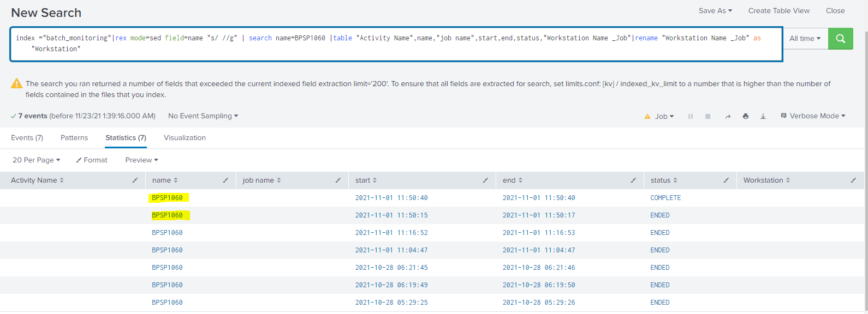Click the COMPLETE status value
Screen dimensions: 868x314
pos(665,198)
